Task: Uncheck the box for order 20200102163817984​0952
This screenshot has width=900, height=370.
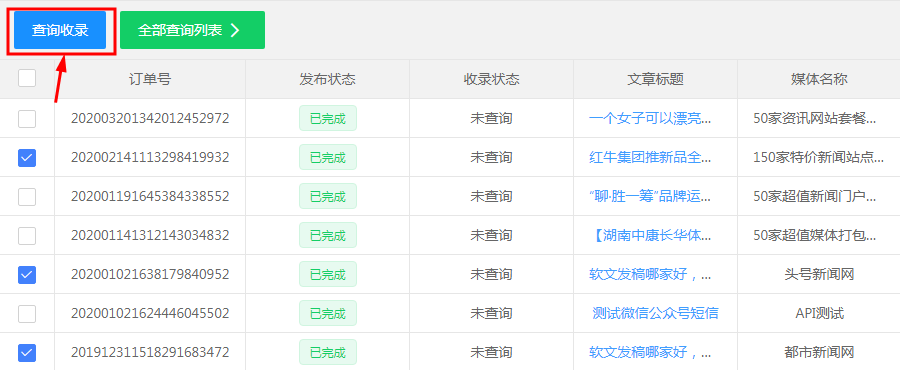Action: tap(27, 275)
